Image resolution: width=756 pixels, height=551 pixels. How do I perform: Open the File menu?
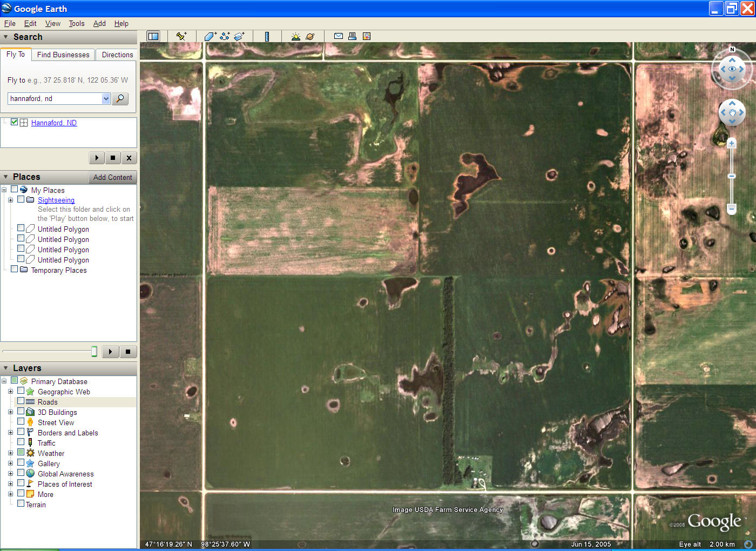pos(10,23)
